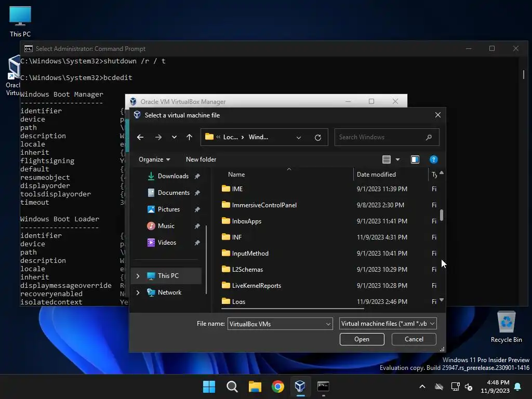Screen dimensions: 532x399
Task: Open taskbar Search
Action: (x=232, y=387)
